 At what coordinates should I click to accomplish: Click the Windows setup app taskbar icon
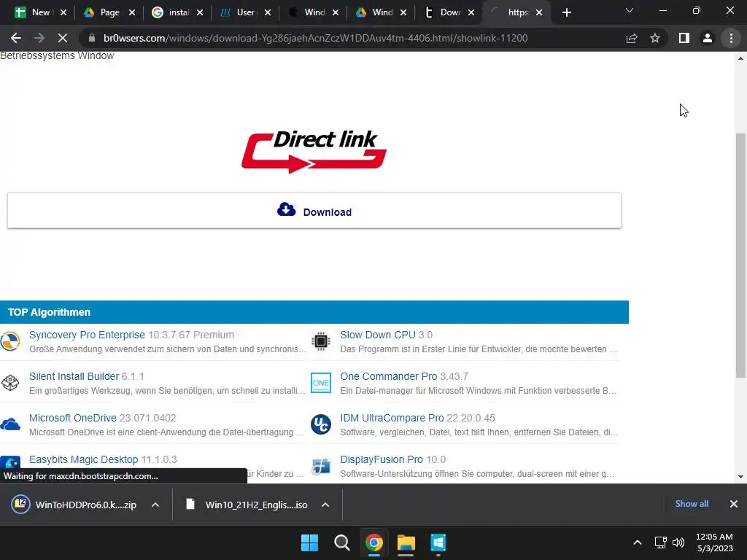[438, 542]
